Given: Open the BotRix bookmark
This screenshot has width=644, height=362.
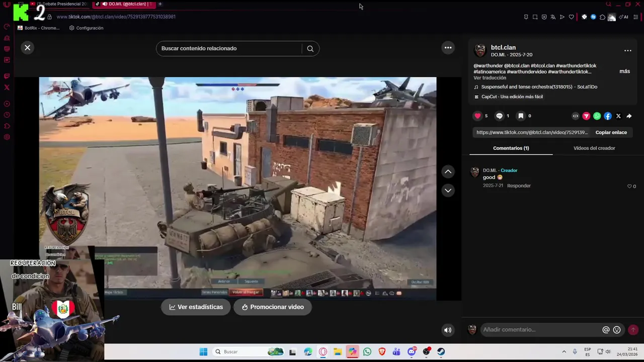Looking at the screenshot, I should pyautogui.click(x=38, y=28).
